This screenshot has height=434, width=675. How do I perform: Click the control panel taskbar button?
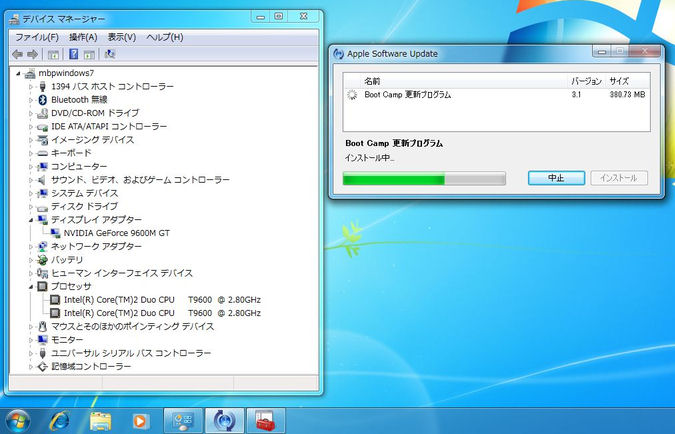pos(183,421)
